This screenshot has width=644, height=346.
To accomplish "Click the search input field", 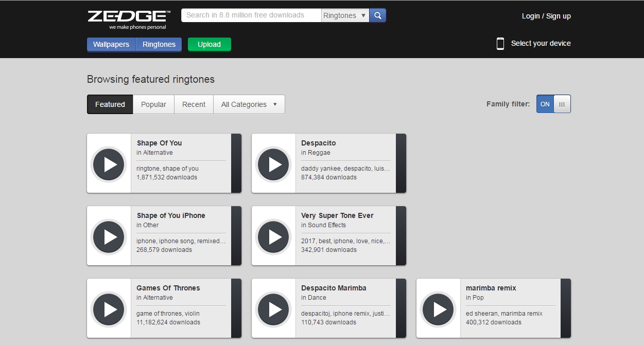I will 251,15.
